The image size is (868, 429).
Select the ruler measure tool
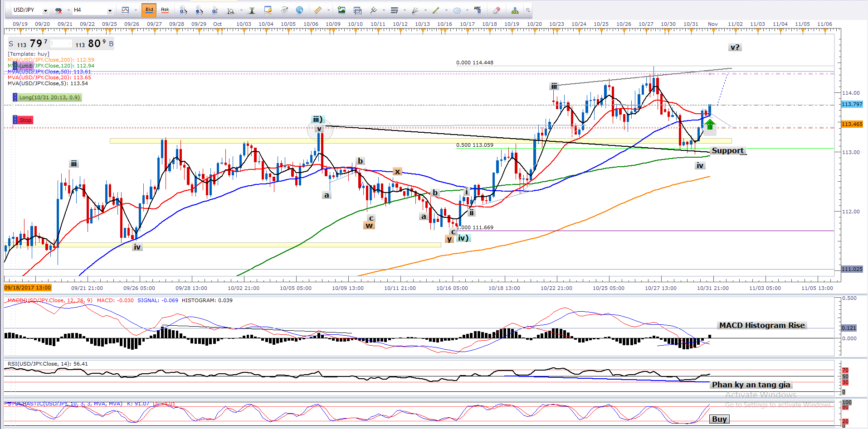pyautogui.click(x=318, y=10)
